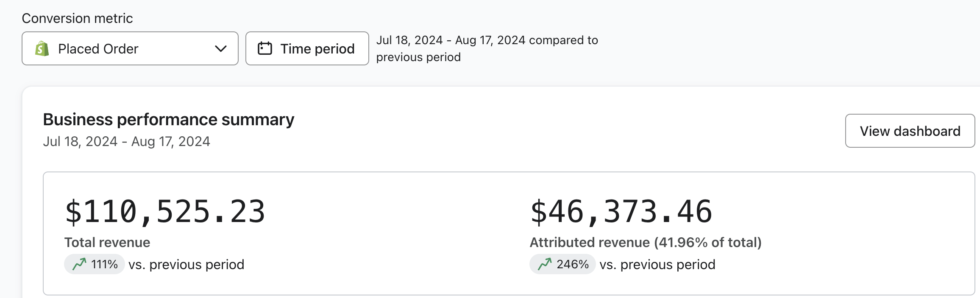980x298 pixels.
Task: Click the calendar icon for Time period
Action: [265, 48]
